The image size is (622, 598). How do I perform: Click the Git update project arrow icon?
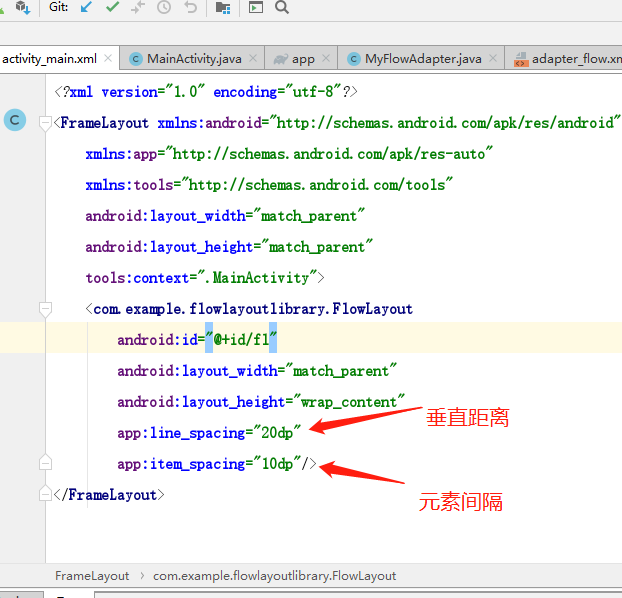[x=86, y=7]
